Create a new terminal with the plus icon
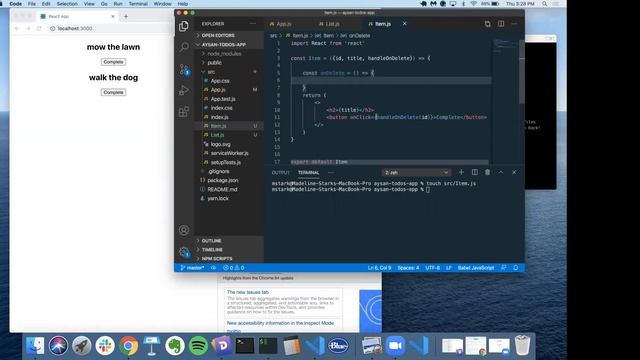Image resolution: width=640 pixels, height=360 pixels. coord(461,172)
